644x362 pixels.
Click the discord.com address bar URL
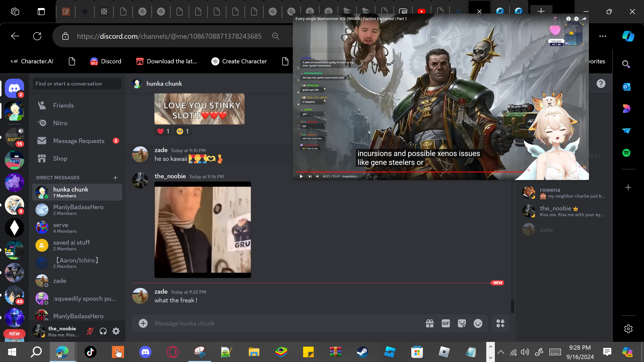pyautogui.click(x=169, y=36)
